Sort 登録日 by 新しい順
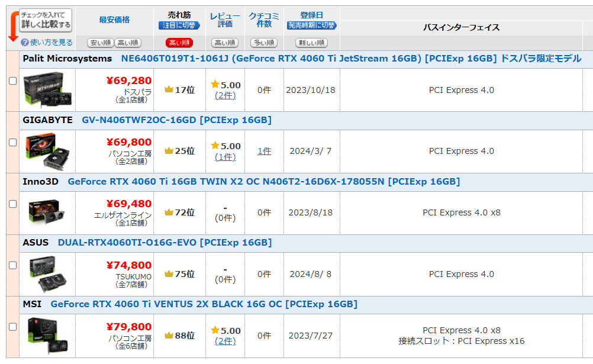 (x=312, y=43)
